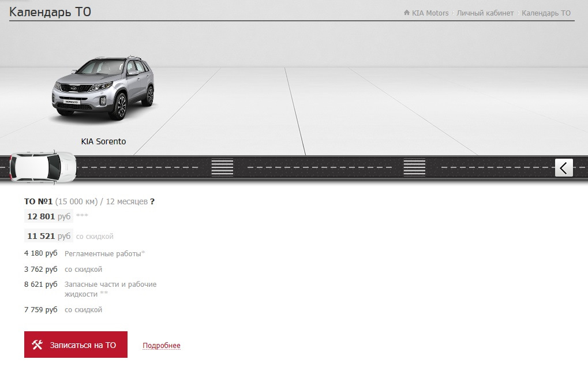
Task: Open the Календарь ТО breadcrumb
Action: click(546, 13)
